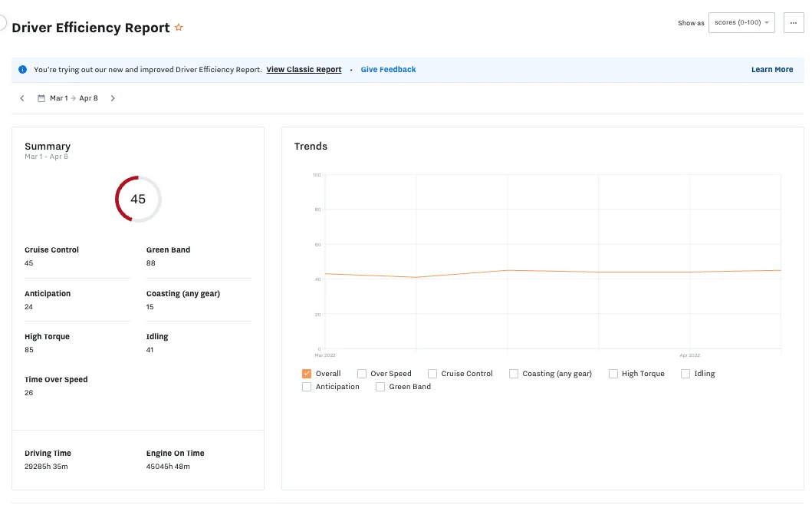Open View Classic Report link
812x505 pixels.
click(x=304, y=70)
